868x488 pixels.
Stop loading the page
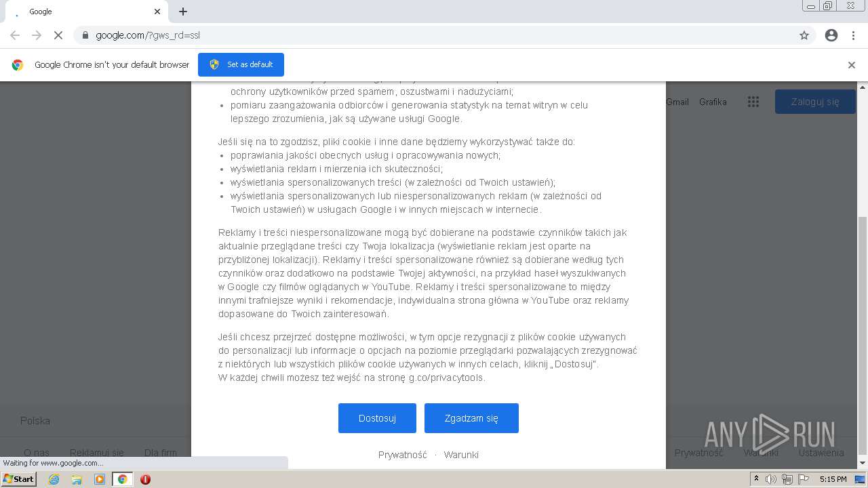[x=58, y=35]
